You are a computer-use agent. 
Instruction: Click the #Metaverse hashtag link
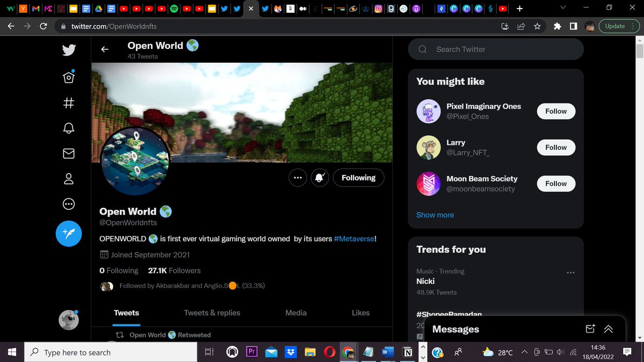354,239
